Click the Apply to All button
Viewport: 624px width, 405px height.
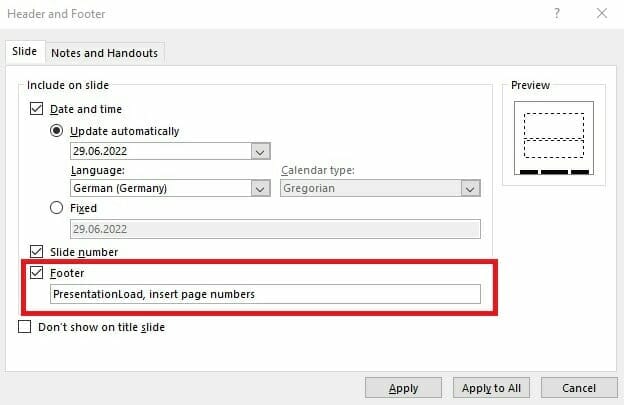point(491,388)
